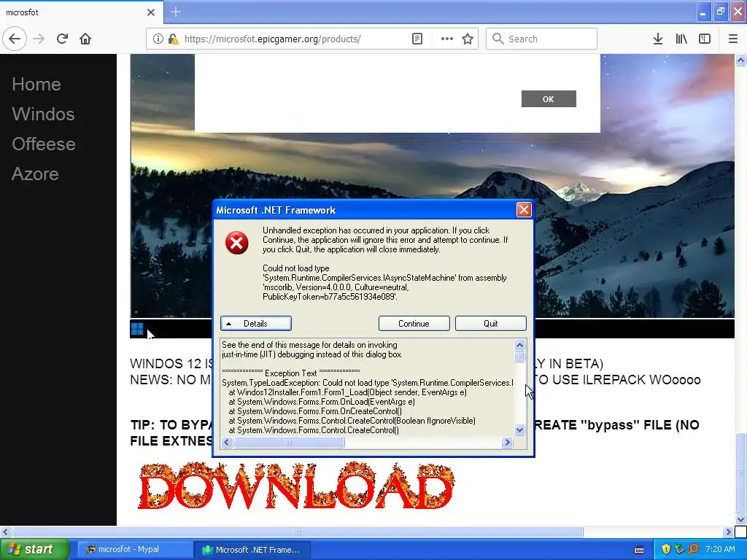Switch to microsfot - Mypal taskbar item
Screen dimensions: 747x560
pyautogui.click(x=134, y=550)
